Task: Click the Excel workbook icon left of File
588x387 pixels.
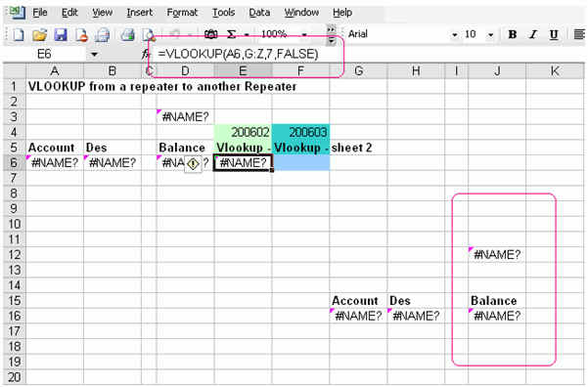Action: tap(17, 13)
